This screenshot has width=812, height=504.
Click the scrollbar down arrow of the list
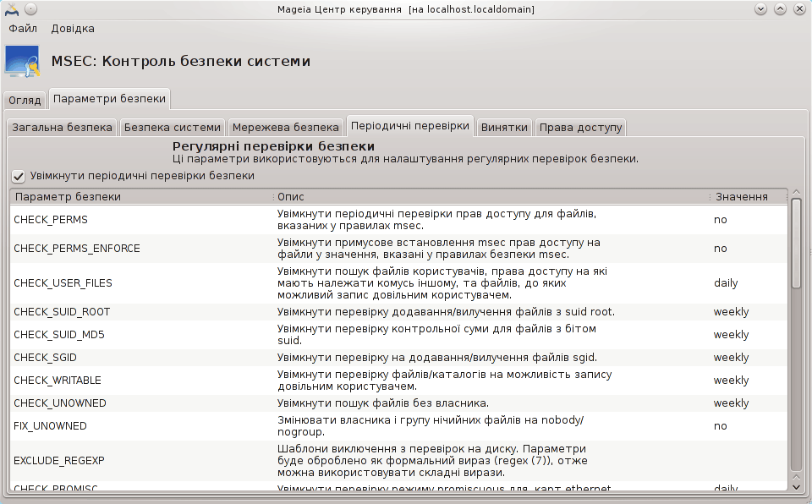(797, 487)
